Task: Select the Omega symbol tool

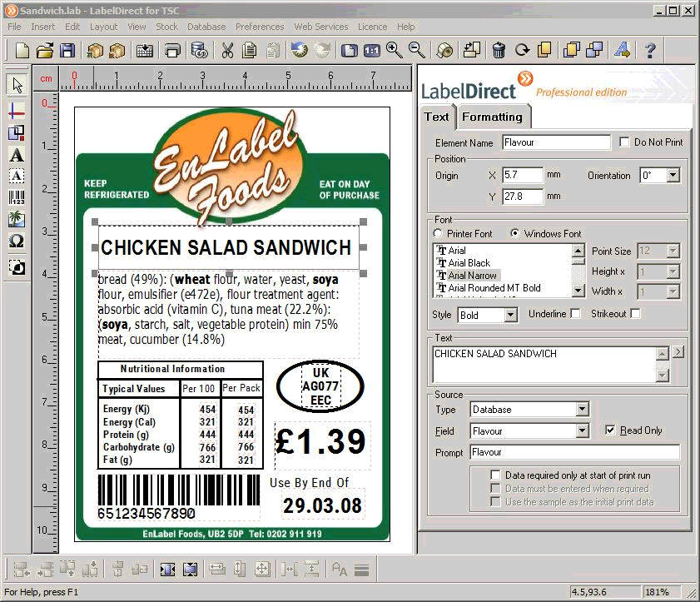Action: [x=17, y=241]
